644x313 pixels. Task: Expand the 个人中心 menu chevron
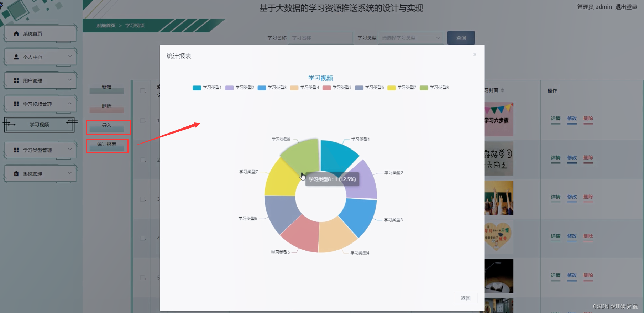pos(70,56)
